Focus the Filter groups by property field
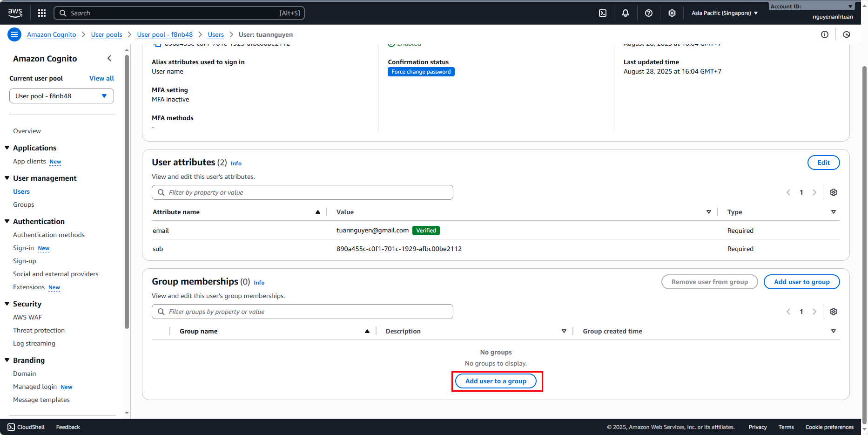868x435 pixels. [x=303, y=312]
